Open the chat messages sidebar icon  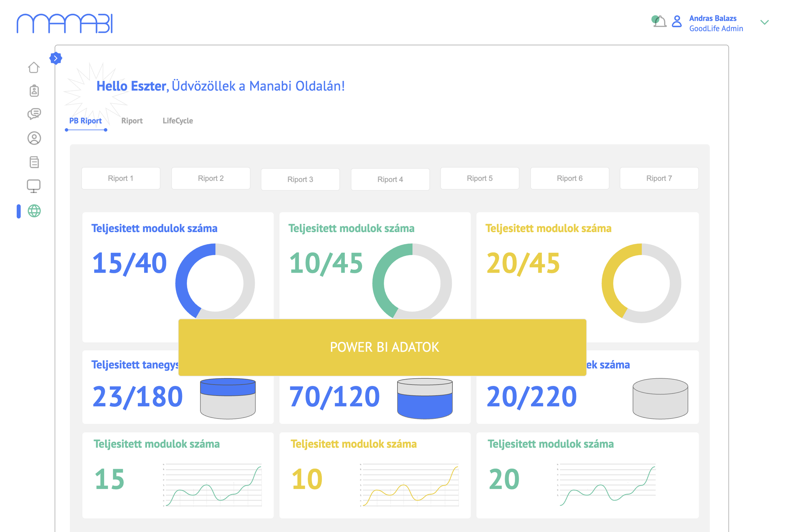pyautogui.click(x=34, y=114)
